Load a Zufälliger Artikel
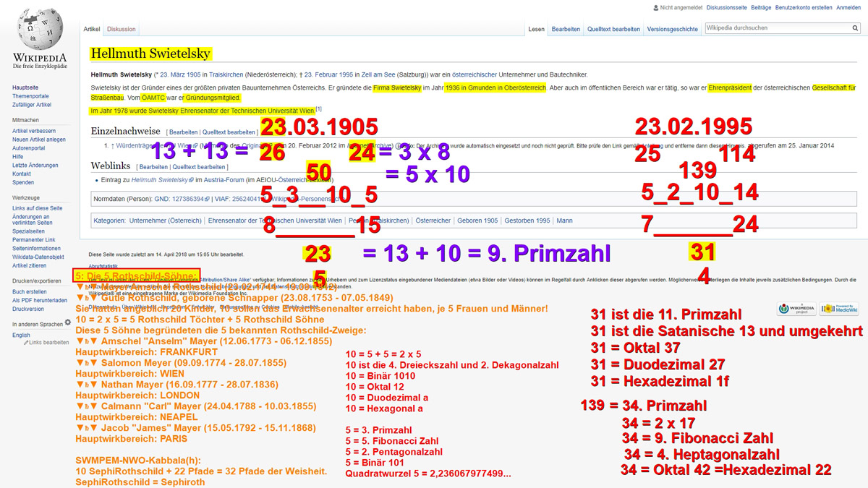The height and width of the screenshot is (488, 868). 32,105
